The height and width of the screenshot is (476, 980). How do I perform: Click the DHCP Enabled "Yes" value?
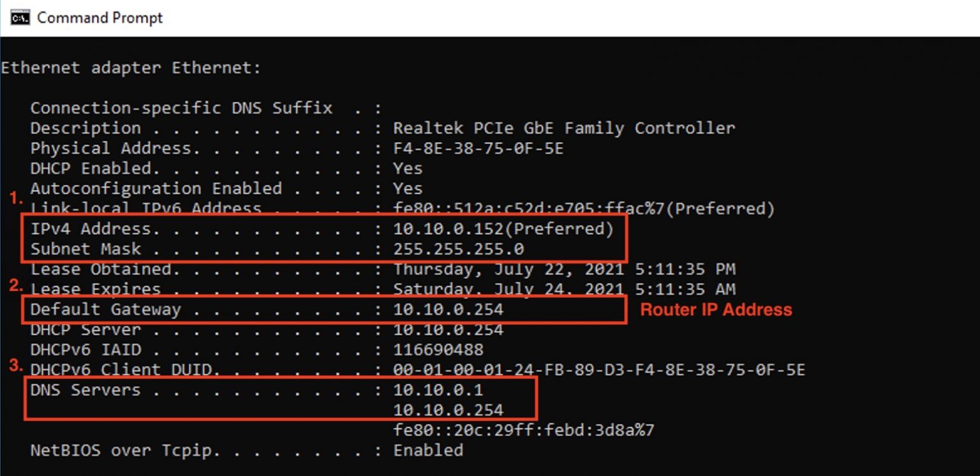click(408, 168)
